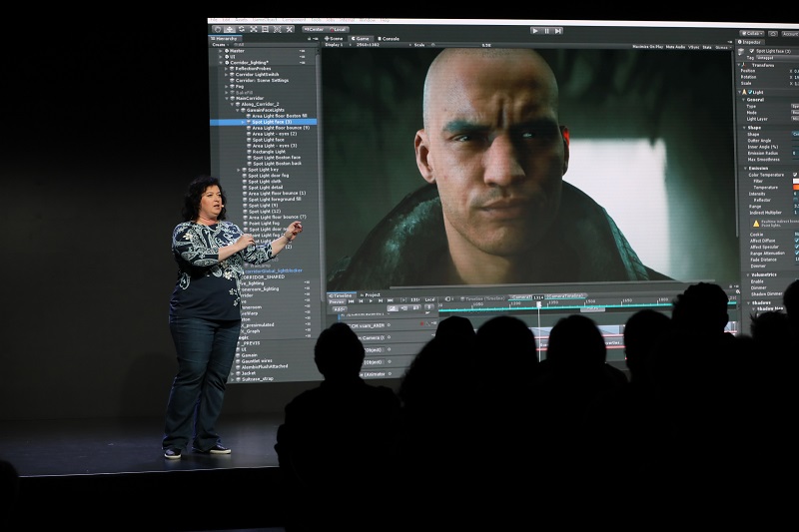Screen dimensions: 799x532
Task: Toggle the Timeline Preview button
Action: point(337,301)
